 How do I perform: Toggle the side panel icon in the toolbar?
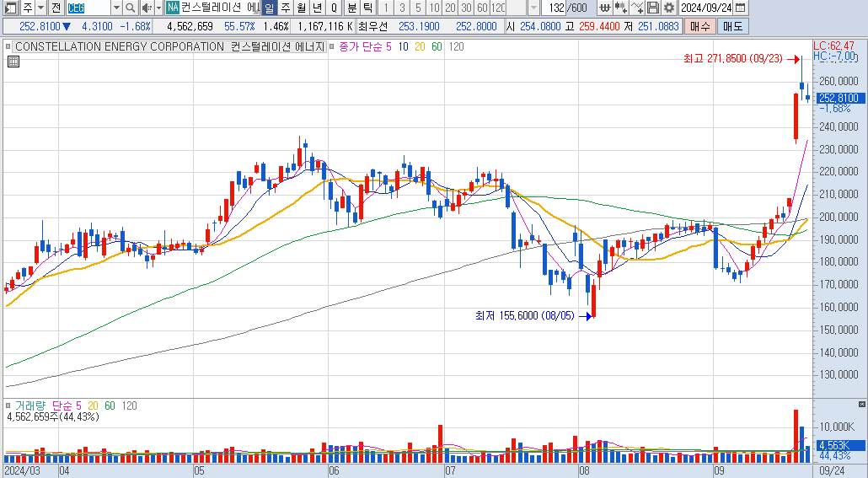(10, 8)
